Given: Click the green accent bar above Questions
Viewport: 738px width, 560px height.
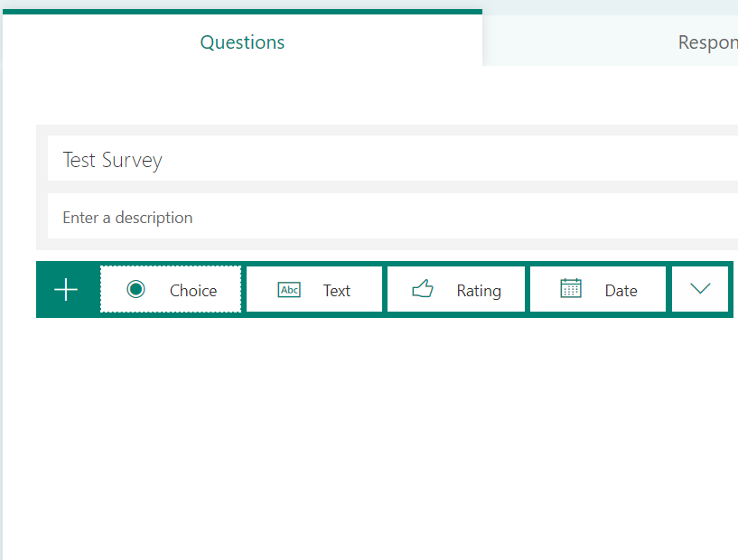Looking at the screenshot, I should pos(242,12).
